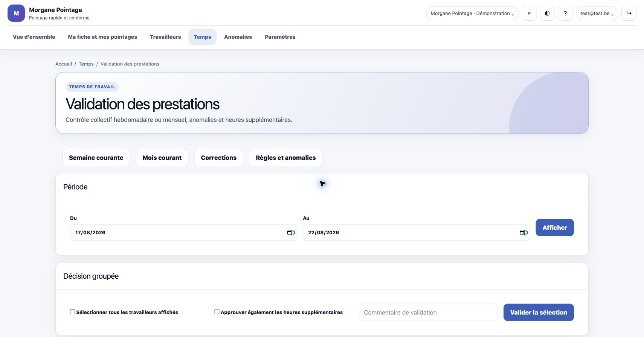Click the TEMPS DE TRAVAIL badge

coord(92,87)
